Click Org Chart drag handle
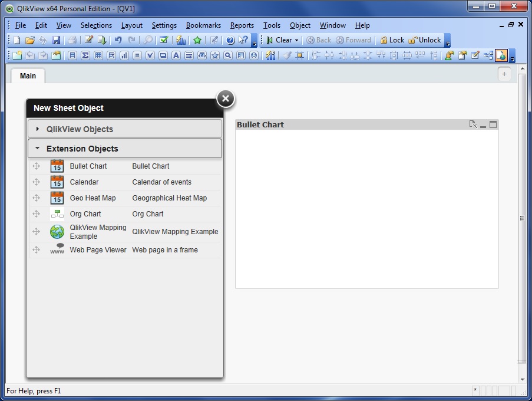The image size is (532, 401). [37, 214]
